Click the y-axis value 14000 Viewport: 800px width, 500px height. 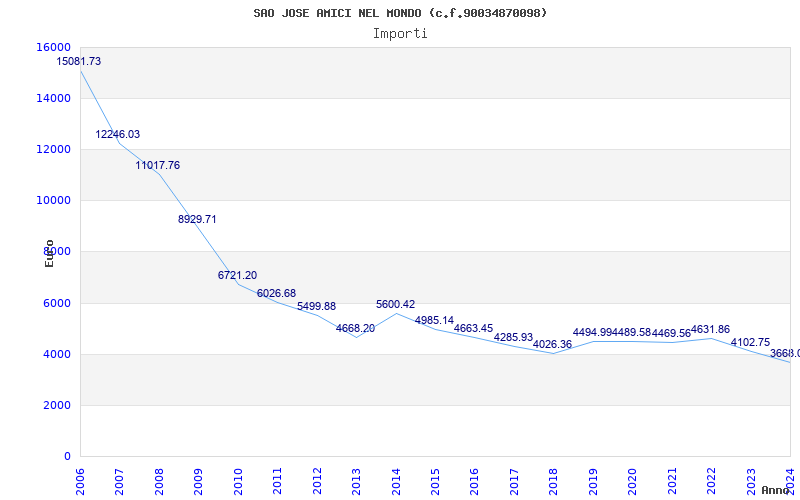(54, 98)
